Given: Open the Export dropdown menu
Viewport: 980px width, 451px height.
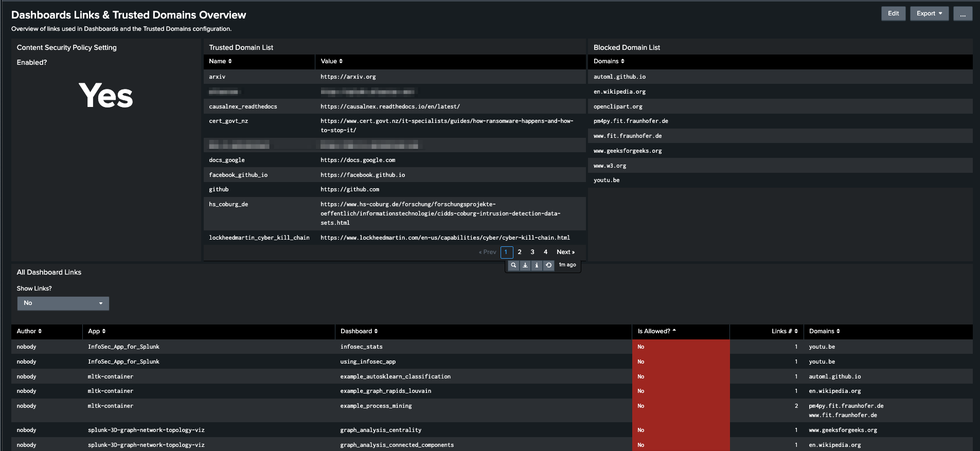Looking at the screenshot, I should (x=929, y=13).
